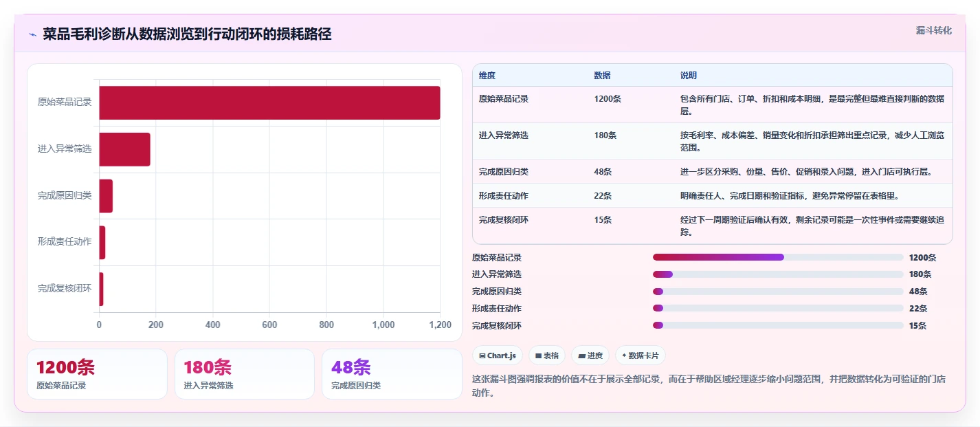Click the 说明 column header
This screenshot has width=980, height=427.
[689, 75]
